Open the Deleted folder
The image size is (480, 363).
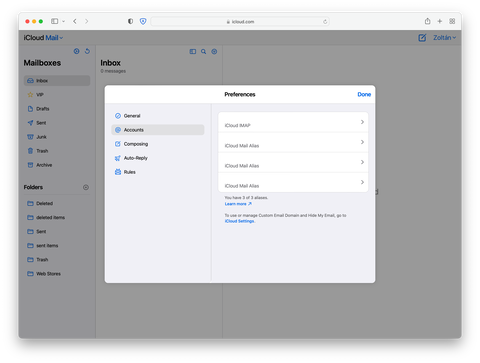pyautogui.click(x=57, y=203)
